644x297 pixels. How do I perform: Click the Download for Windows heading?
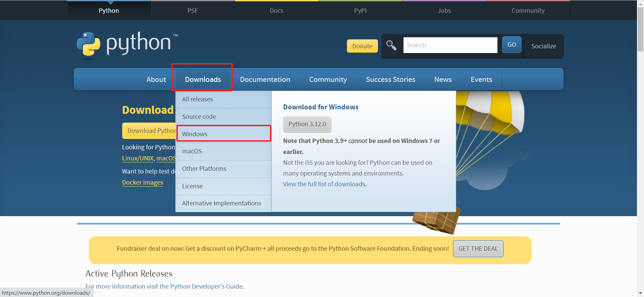321,107
